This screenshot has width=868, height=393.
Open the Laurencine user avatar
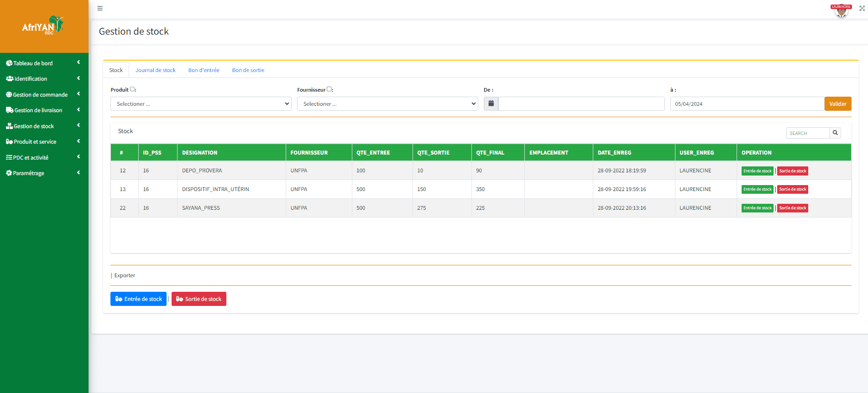point(841,11)
